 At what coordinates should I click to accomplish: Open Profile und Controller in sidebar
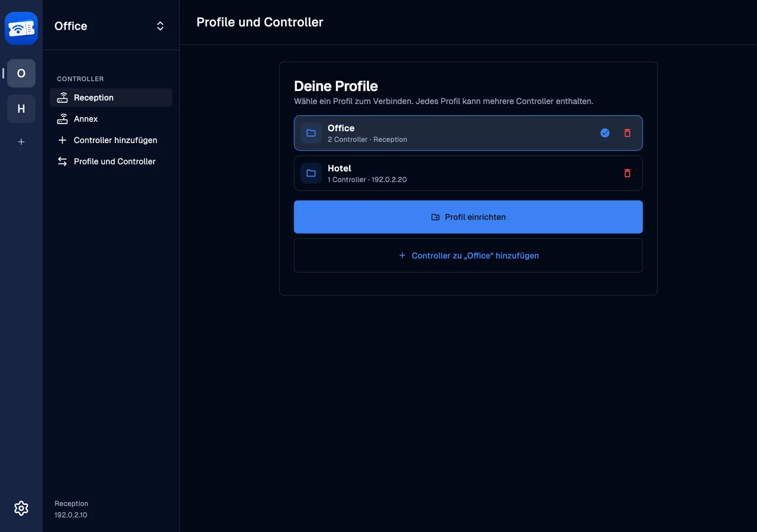click(111, 161)
